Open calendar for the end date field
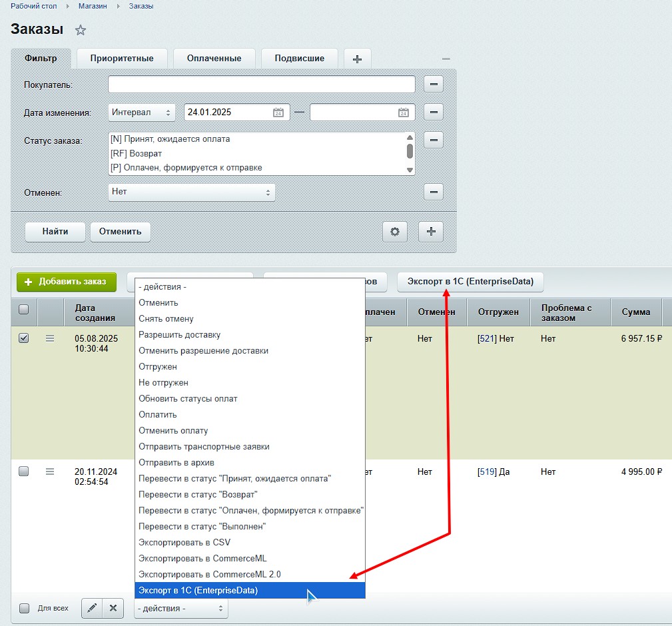 [404, 113]
